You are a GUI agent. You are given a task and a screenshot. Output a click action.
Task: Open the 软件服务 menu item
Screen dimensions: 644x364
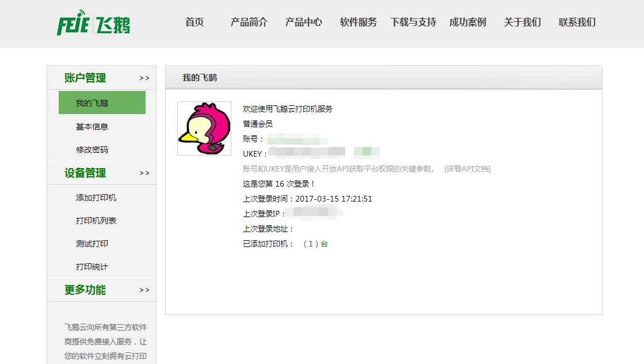(x=358, y=22)
